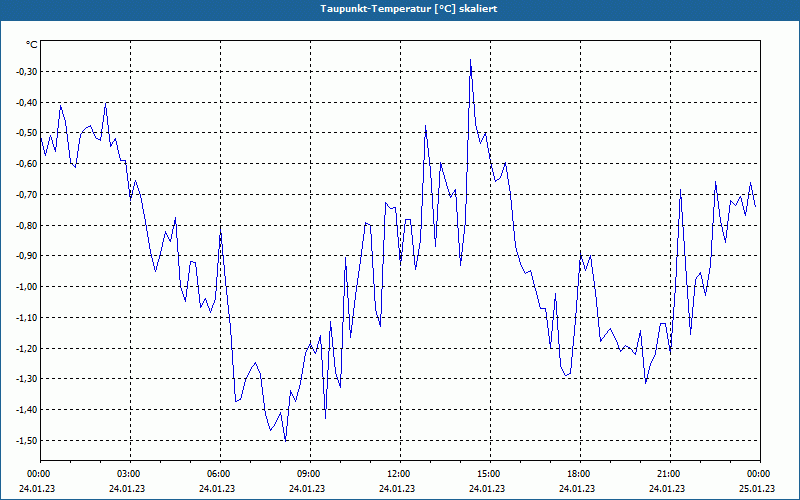Click the -0,60 y-axis value
This screenshot has width=800, height=500.
(27, 164)
